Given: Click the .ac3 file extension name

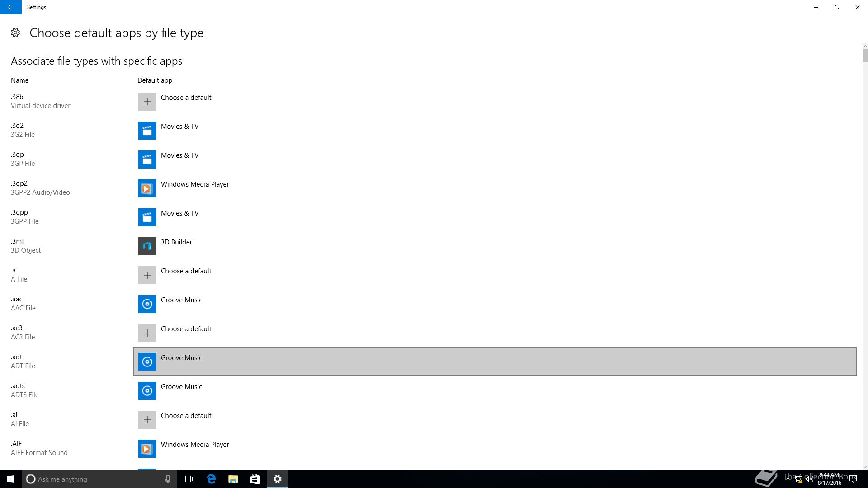Looking at the screenshot, I should point(17,328).
